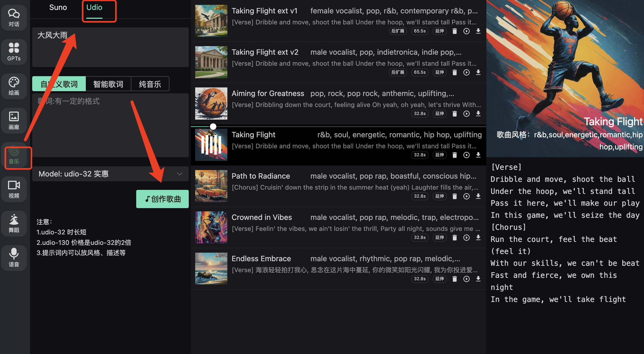This screenshot has width=644, height=354.
Task: Open the 视频 video sidebar icon
Action: 14,189
